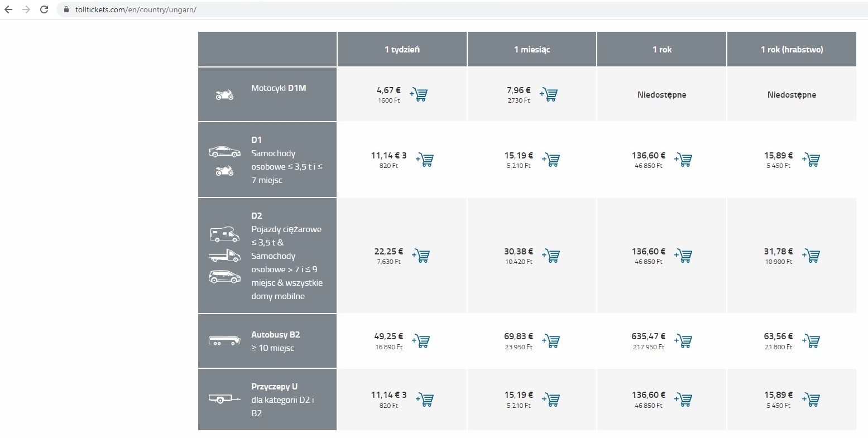Image resolution: width=868 pixels, height=438 pixels.
Task: Select the 'Autobusy B2' category label
Action: tap(275, 335)
